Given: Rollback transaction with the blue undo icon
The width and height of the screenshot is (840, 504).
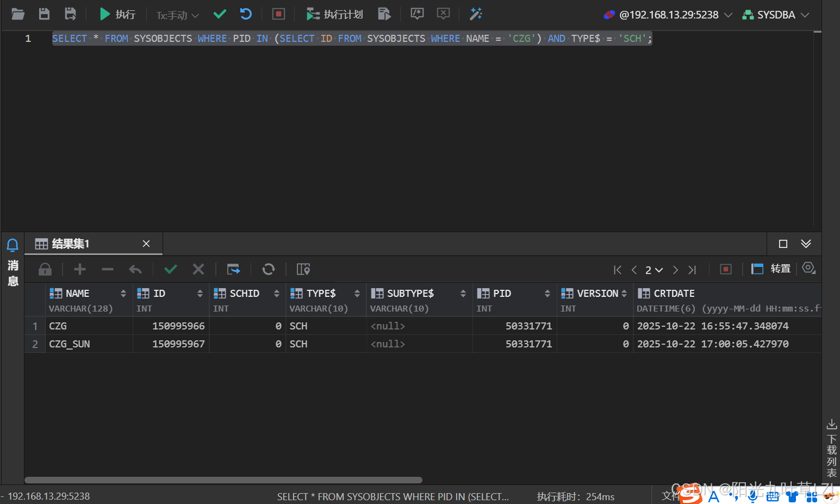Looking at the screenshot, I should coord(246,14).
